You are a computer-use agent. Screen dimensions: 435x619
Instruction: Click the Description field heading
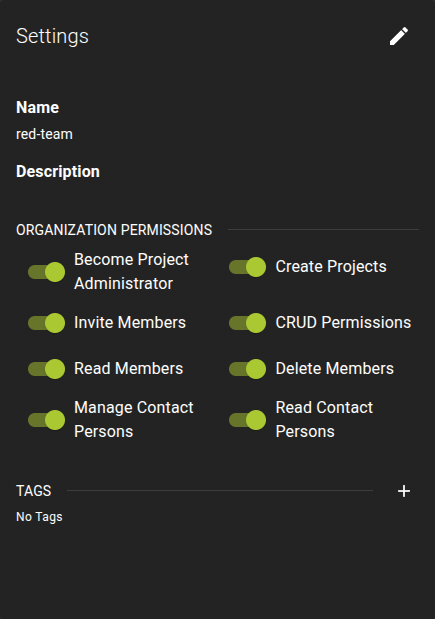[x=58, y=171]
